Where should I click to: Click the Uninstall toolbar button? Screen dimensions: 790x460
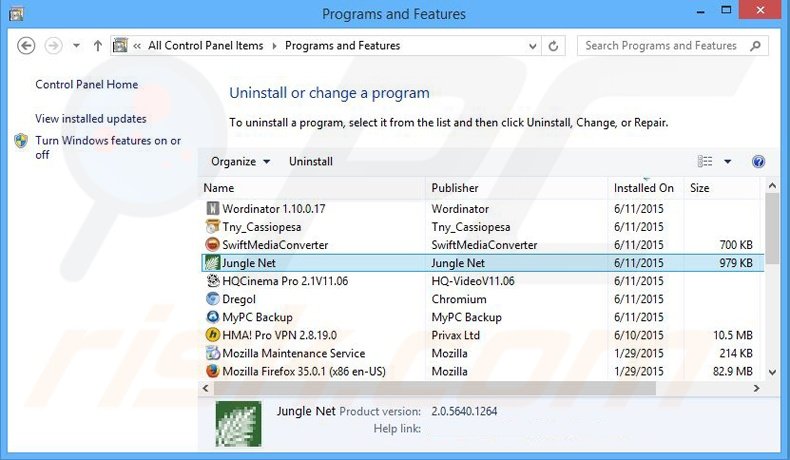point(311,162)
